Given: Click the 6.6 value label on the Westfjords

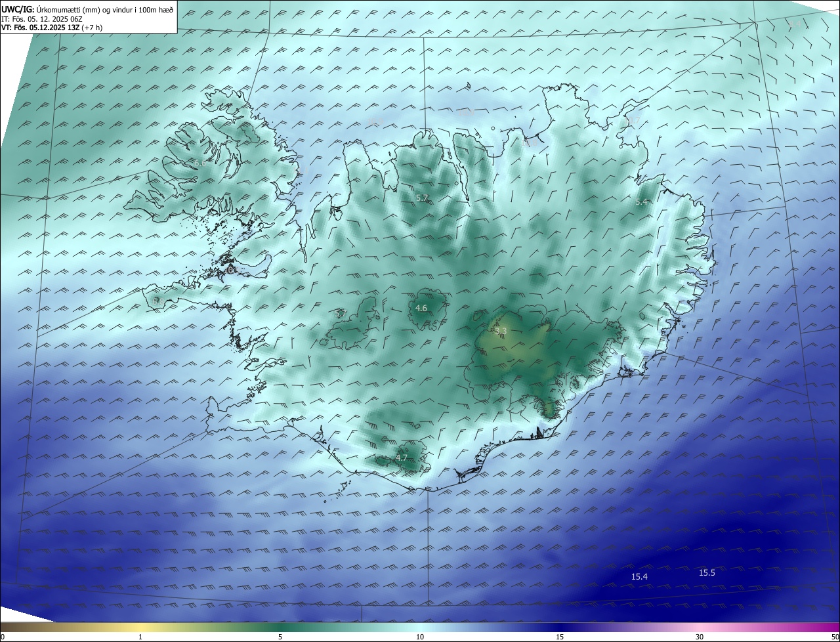Looking at the screenshot, I should pyautogui.click(x=200, y=163).
